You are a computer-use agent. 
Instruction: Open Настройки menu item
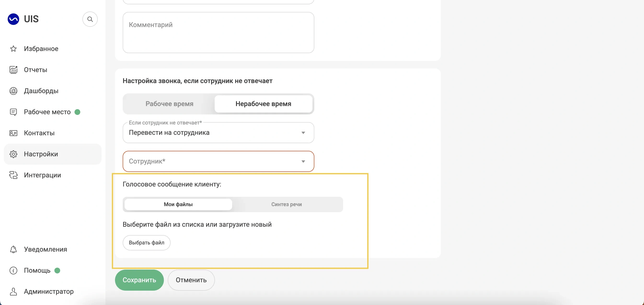pyautogui.click(x=41, y=154)
